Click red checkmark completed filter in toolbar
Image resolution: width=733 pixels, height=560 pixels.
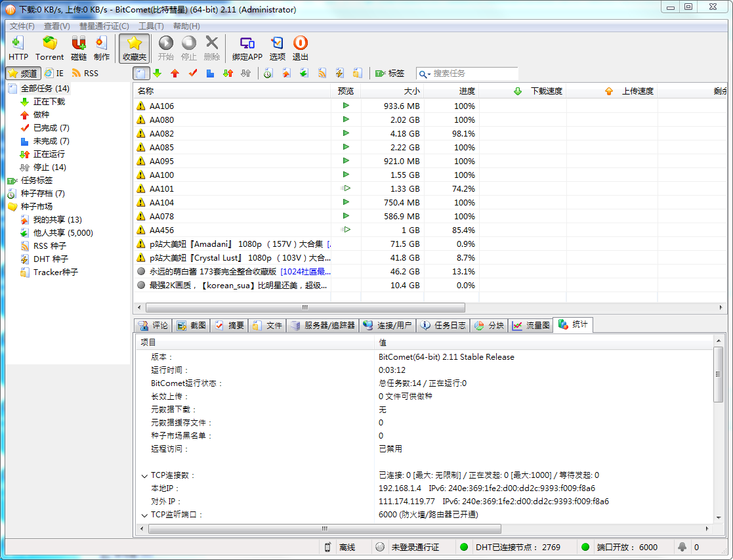click(192, 73)
